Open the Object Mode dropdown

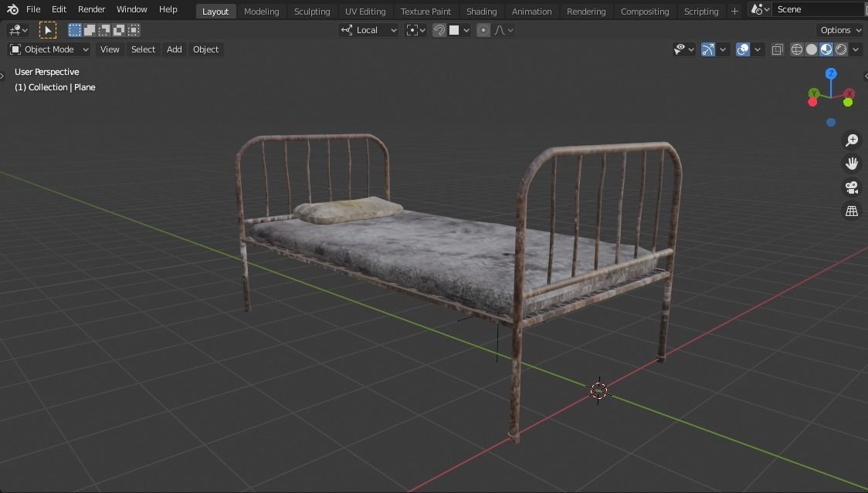tap(49, 49)
